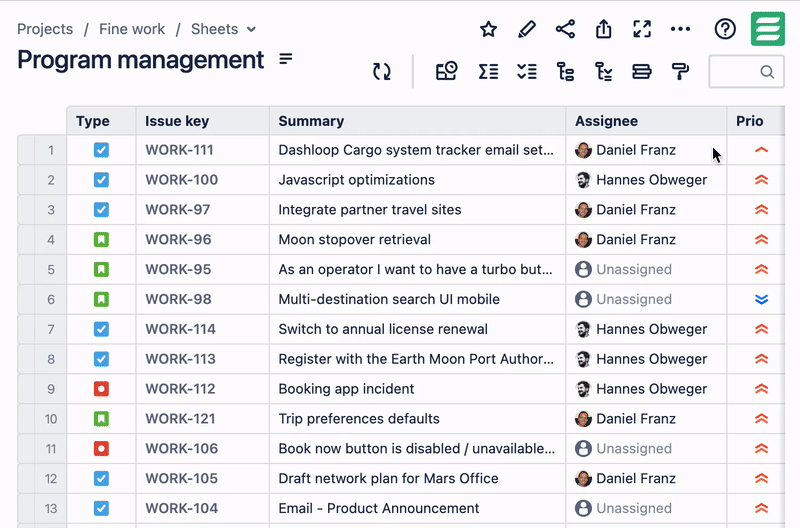Viewport: 800px width, 528px height.
Task: Go to Fine work breadcrumb
Action: click(x=132, y=29)
